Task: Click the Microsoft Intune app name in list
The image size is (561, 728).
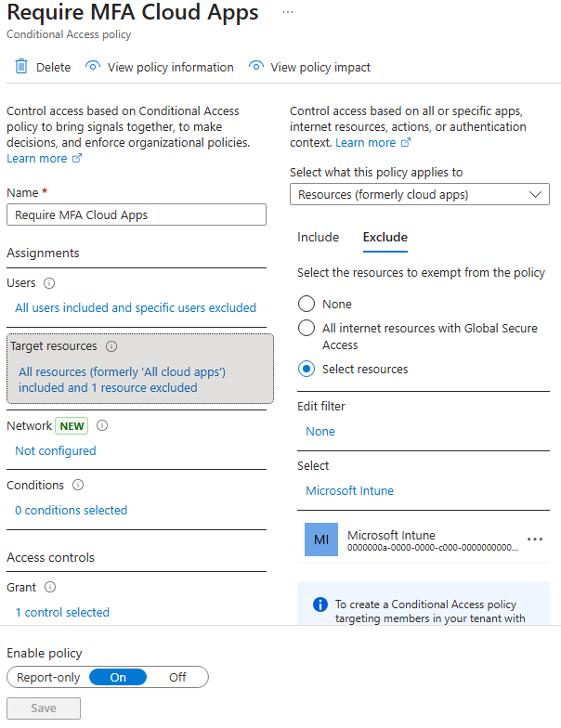Action: [392, 535]
